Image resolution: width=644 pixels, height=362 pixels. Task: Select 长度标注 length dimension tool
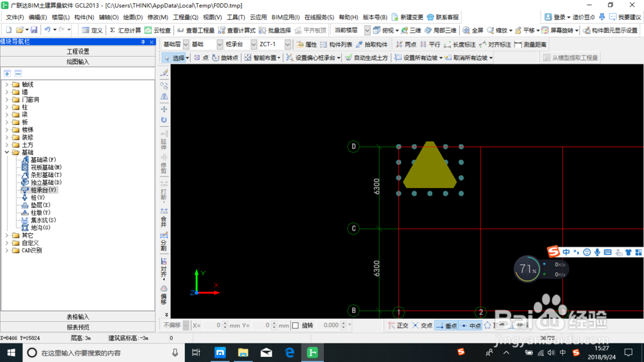460,44
